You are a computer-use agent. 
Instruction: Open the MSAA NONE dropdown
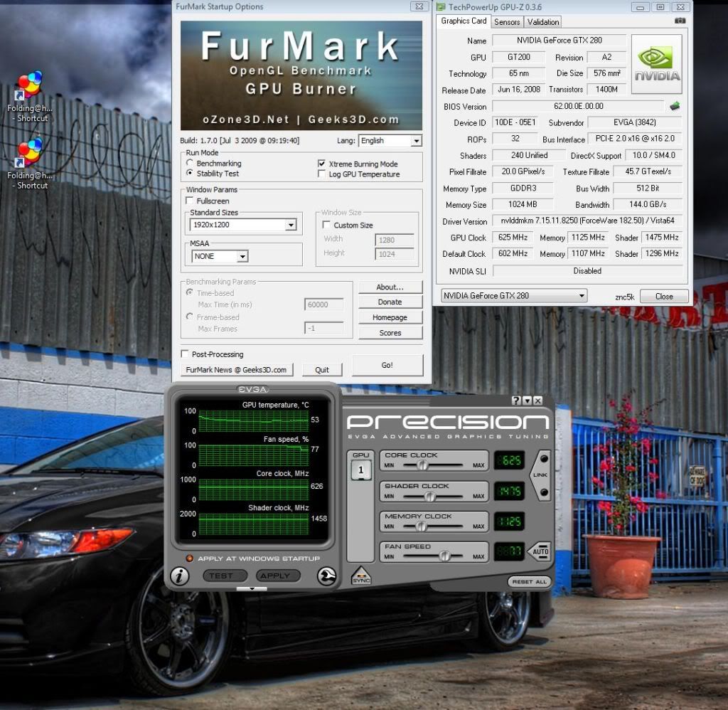[x=220, y=256]
